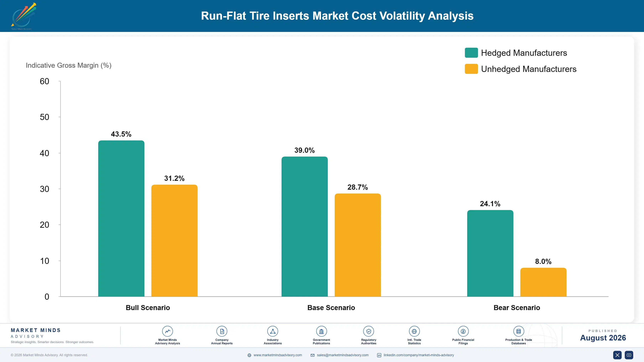Screen dimensions: 644x362
Task: Click the Government Publications building icon
Action: (321, 331)
